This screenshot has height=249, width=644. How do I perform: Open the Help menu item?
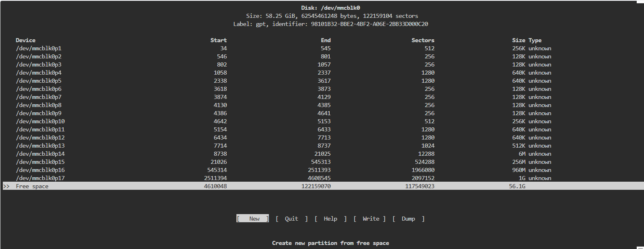point(330,219)
